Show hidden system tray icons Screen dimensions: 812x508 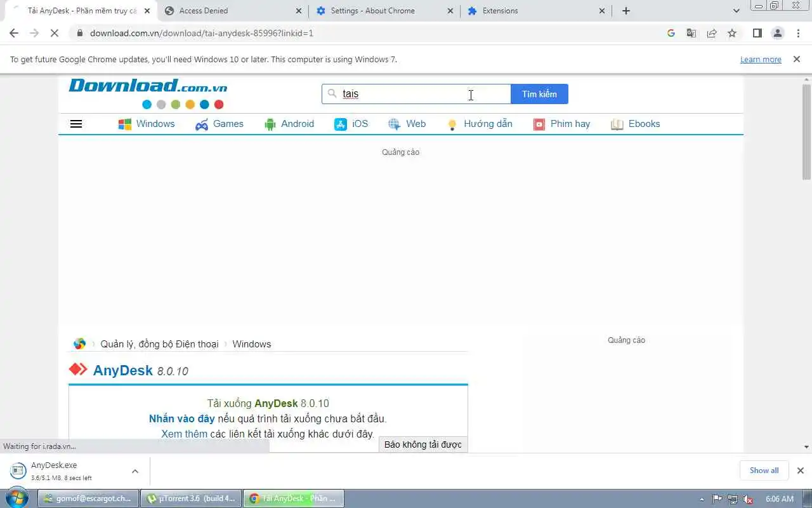point(702,499)
